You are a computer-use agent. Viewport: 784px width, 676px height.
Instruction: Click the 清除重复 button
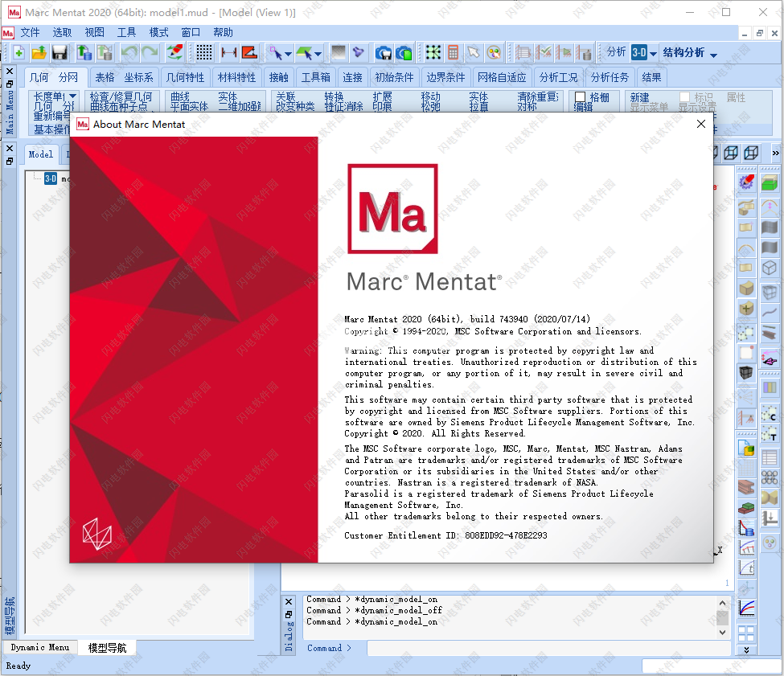pyautogui.click(x=538, y=96)
